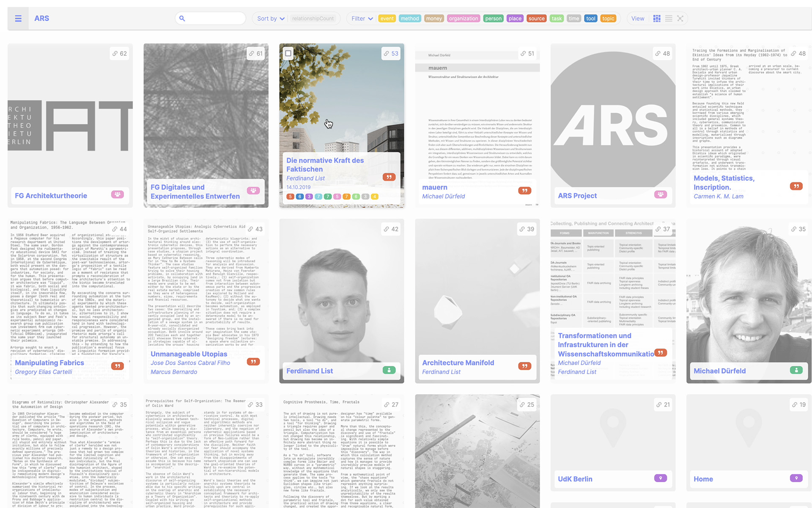Toggle the person filter tag
Screen dimensions: 812x508
tap(493, 18)
